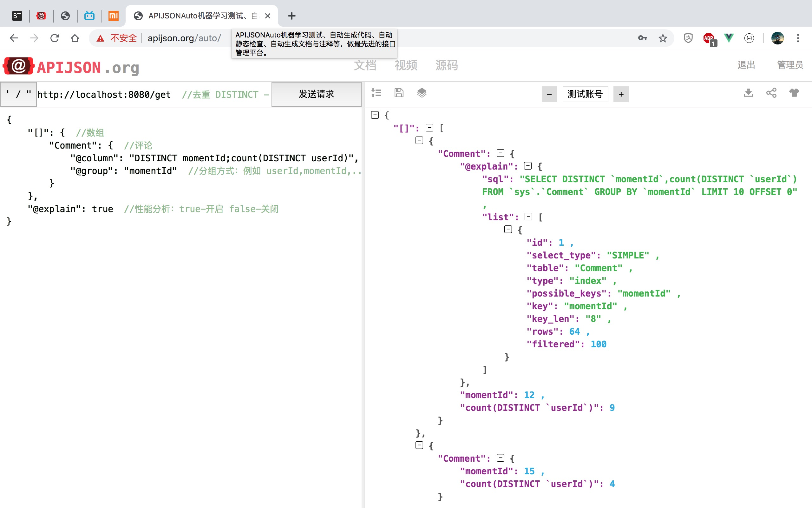Viewport: 812px width, 508px height.
Task: Click the download icon in the response toolbar
Action: pos(749,93)
